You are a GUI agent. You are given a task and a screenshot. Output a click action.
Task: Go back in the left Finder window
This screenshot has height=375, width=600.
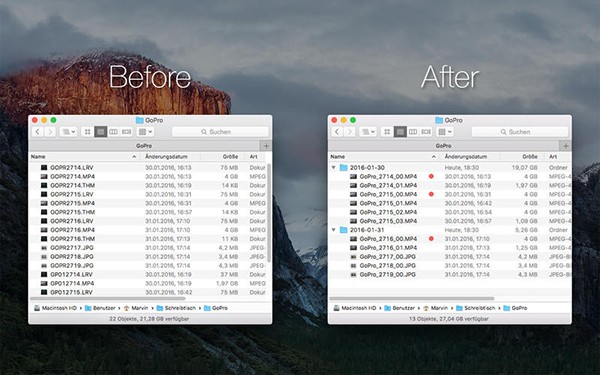tap(37, 132)
